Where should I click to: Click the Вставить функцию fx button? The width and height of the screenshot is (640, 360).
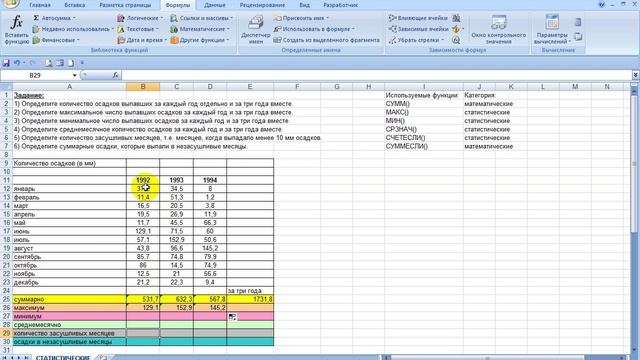point(16,29)
